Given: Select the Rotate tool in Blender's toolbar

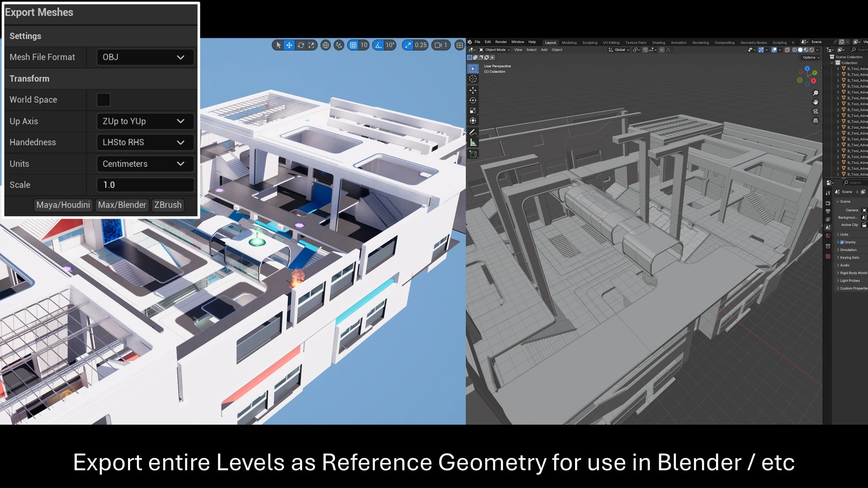Looking at the screenshot, I should [472, 100].
